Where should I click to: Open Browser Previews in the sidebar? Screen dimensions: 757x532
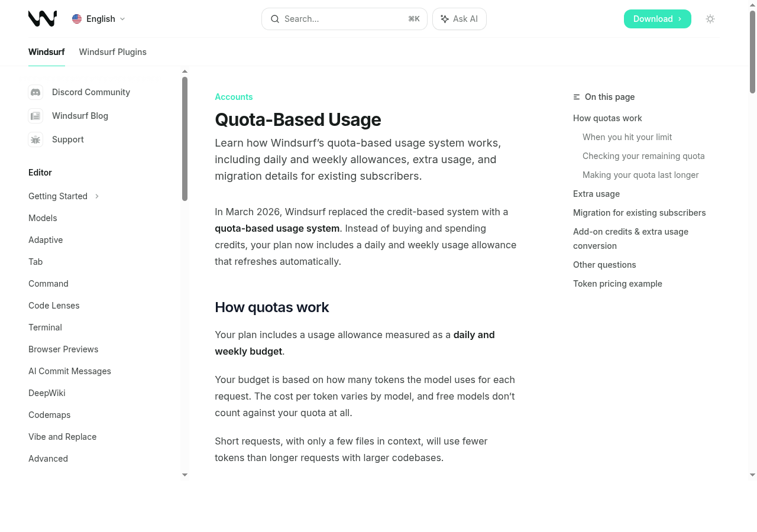coord(63,349)
